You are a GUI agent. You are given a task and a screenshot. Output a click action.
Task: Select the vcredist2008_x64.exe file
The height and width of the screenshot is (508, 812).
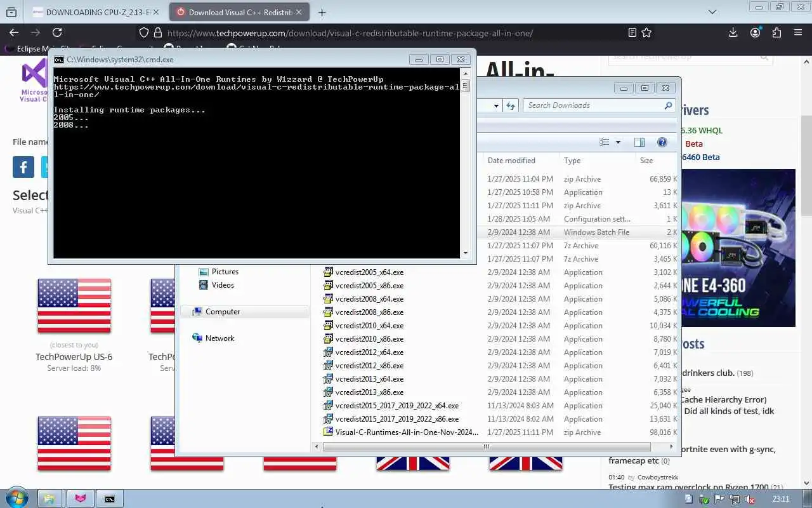369,299
